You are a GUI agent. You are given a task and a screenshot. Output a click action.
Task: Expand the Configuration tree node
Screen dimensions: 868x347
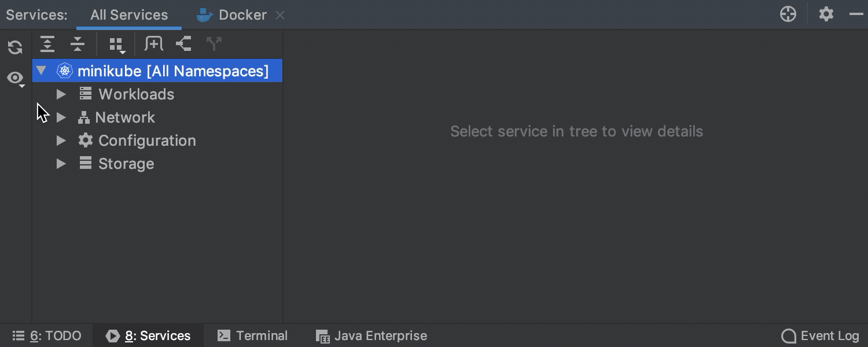click(x=61, y=141)
